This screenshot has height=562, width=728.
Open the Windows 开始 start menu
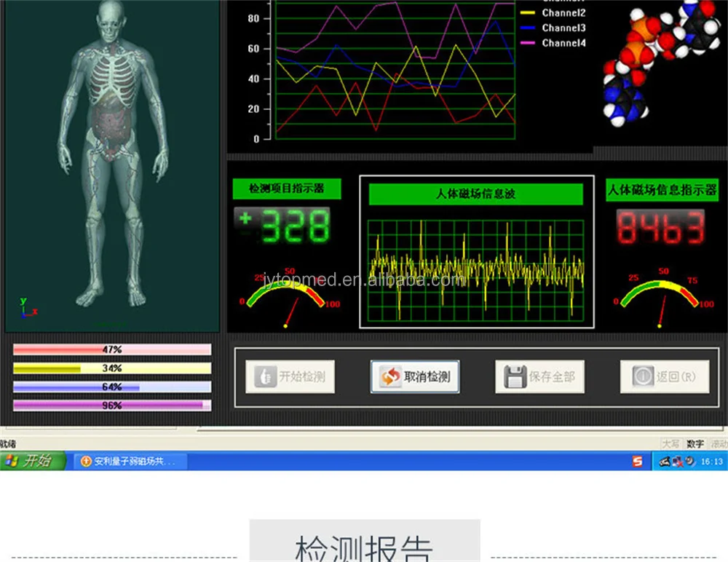[33, 462]
